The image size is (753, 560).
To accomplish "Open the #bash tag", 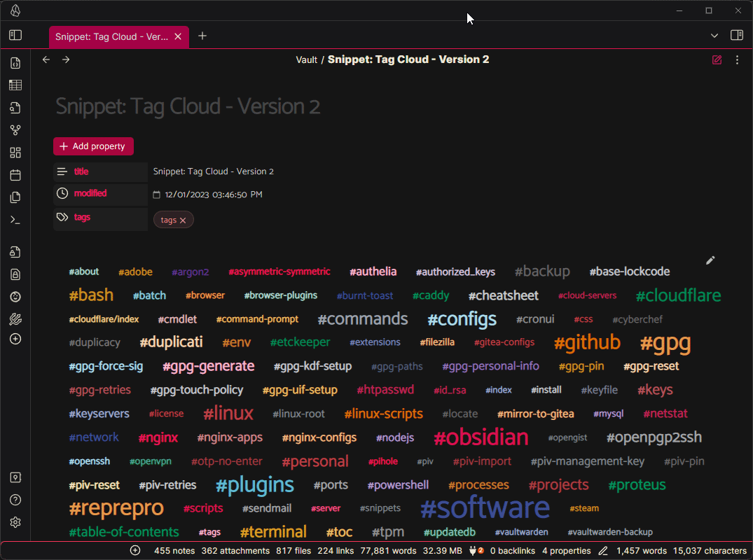I will pos(91,295).
